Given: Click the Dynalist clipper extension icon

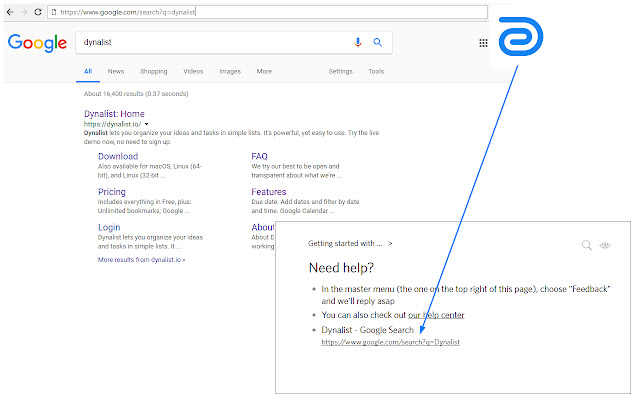Looking at the screenshot, I should coord(521,36).
